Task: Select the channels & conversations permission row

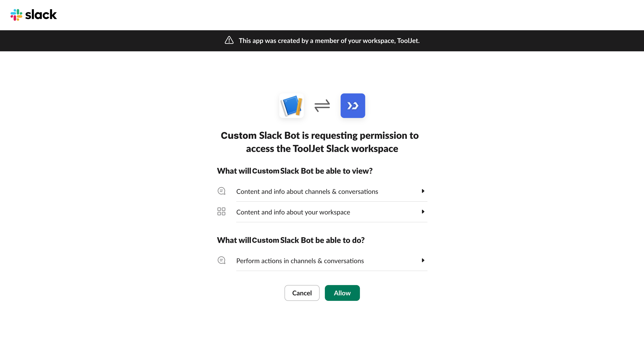Action: pos(307,191)
